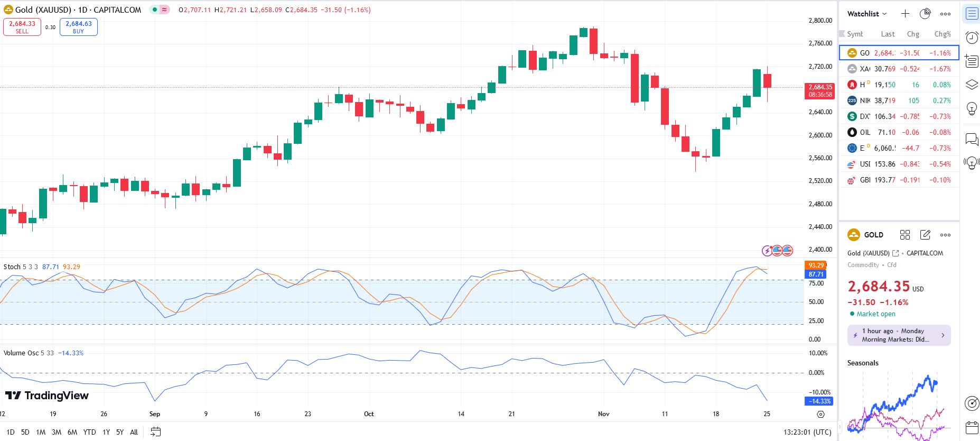
Task: Click the red SELL price button
Action: pos(22,27)
